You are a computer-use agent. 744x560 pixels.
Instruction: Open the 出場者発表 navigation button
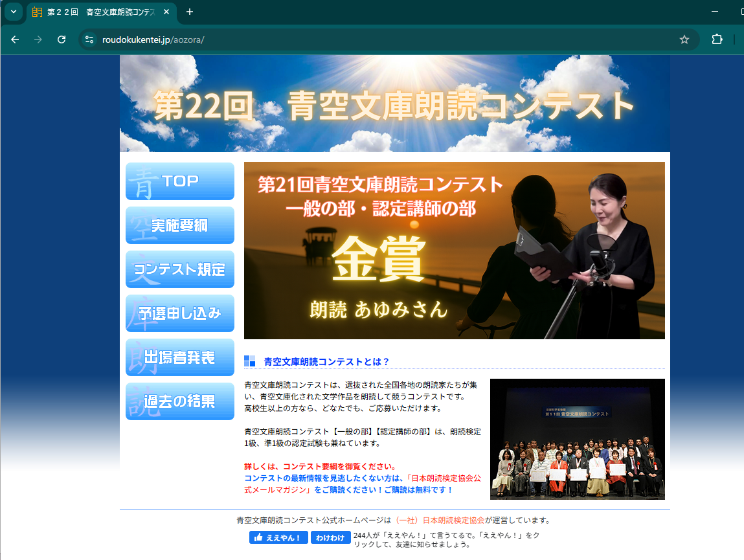pos(180,357)
